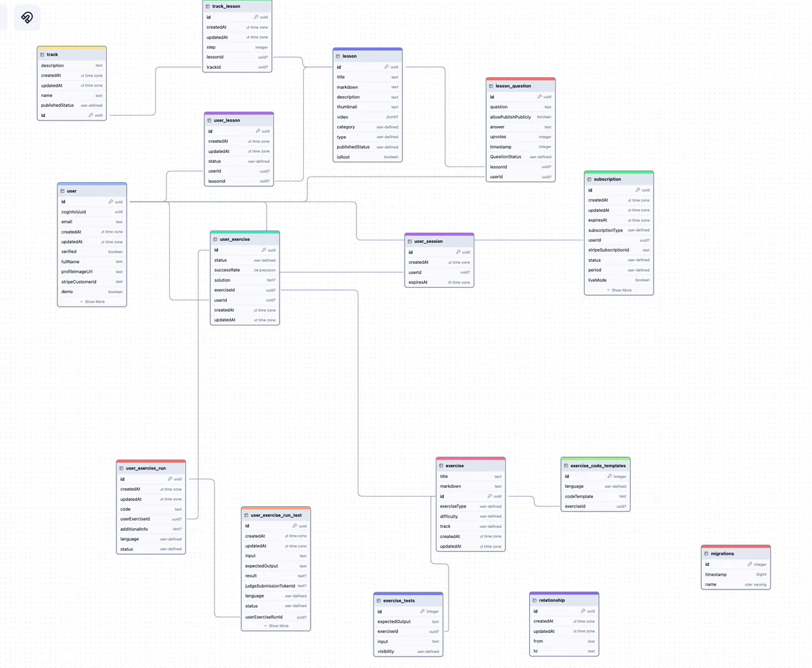Select the migrations table title
This screenshot has height=668, width=812.
[723, 553]
